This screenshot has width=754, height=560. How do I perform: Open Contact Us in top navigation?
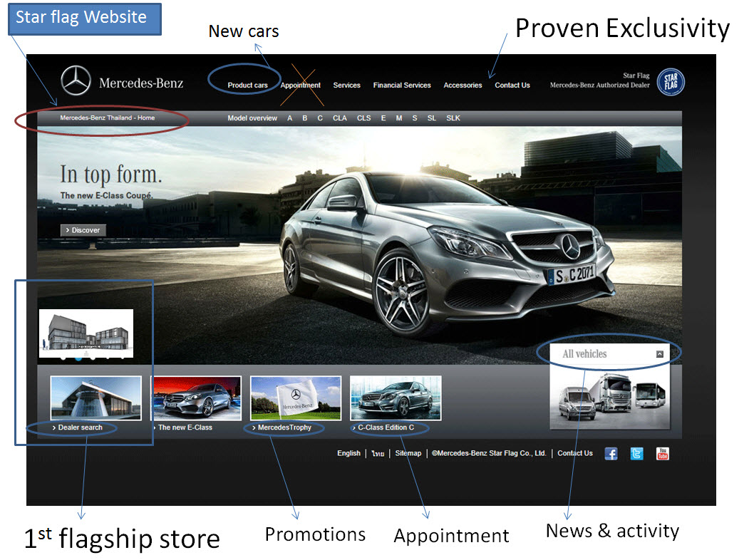point(512,85)
